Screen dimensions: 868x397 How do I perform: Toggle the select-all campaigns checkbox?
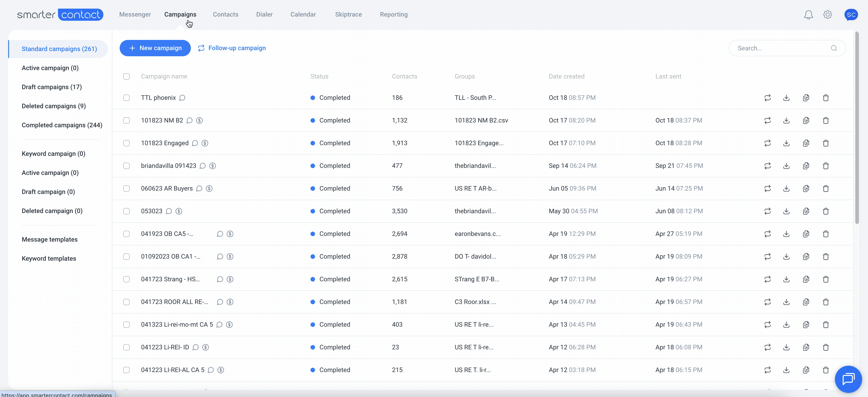tap(126, 77)
